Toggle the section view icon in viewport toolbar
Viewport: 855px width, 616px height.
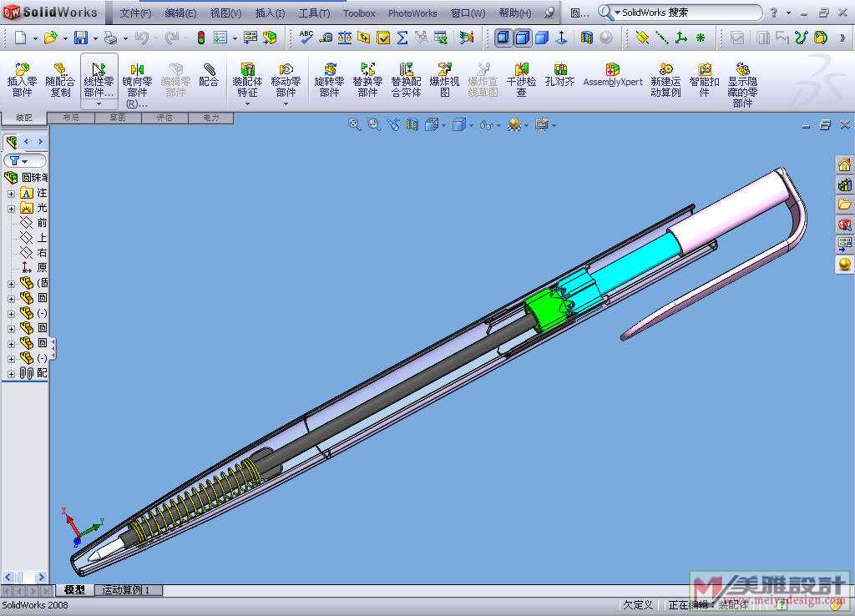(x=412, y=124)
